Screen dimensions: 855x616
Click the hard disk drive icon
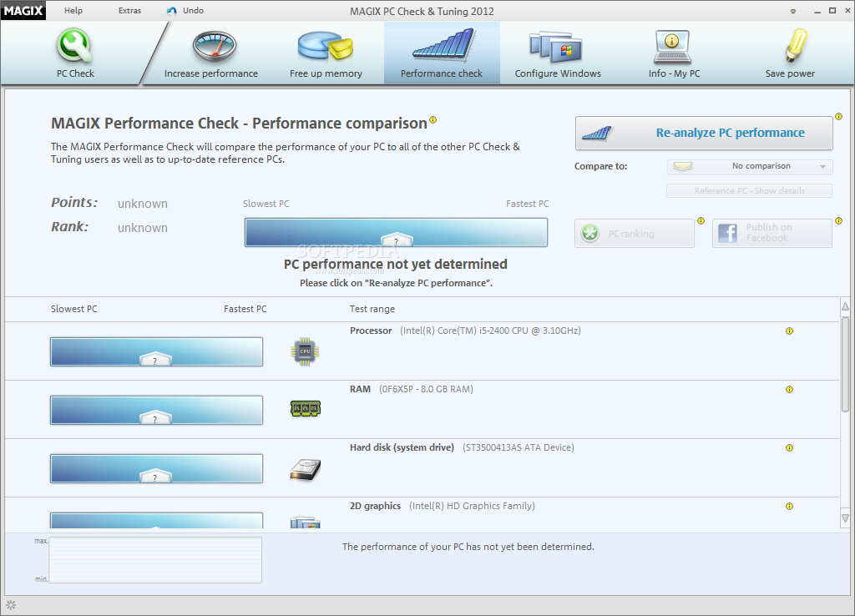tap(306, 469)
